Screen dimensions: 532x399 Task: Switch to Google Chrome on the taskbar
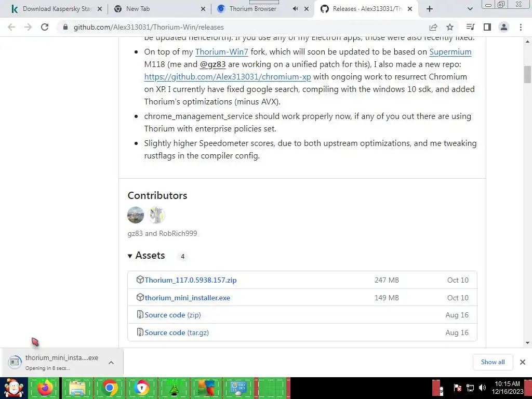coord(110,388)
